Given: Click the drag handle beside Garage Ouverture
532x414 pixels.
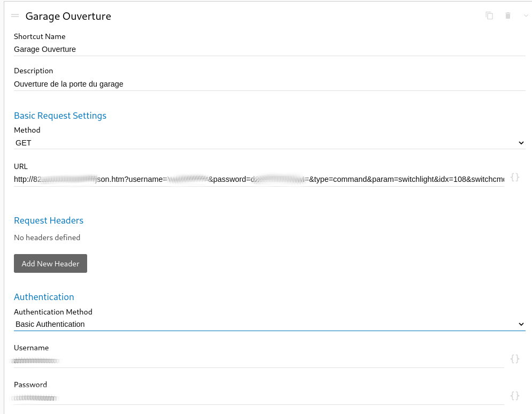Looking at the screenshot, I should (15, 16).
